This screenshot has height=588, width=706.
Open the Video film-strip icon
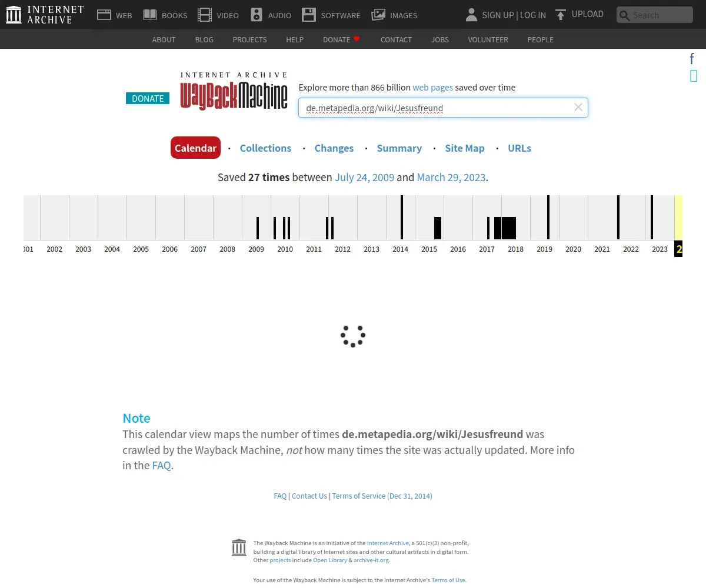point(205,15)
